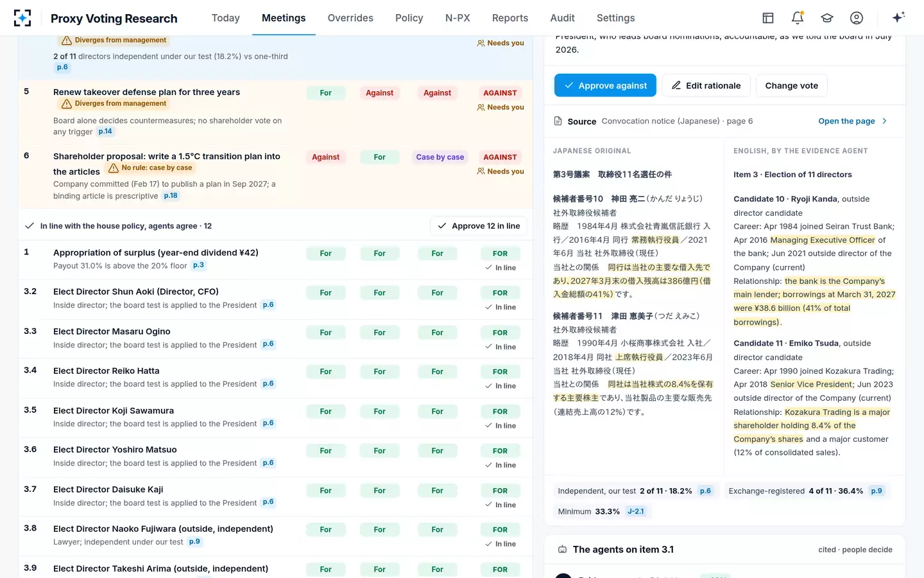The height and width of the screenshot is (578, 924).
Task: Open the Audit tab
Action: [x=562, y=18]
